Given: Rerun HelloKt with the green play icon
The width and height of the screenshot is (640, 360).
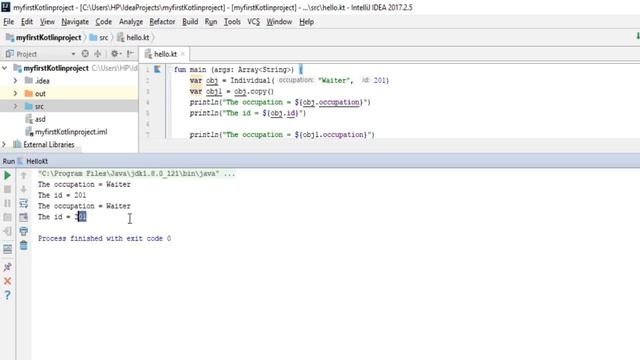Looking at the screenshot, I should point(7,176).
